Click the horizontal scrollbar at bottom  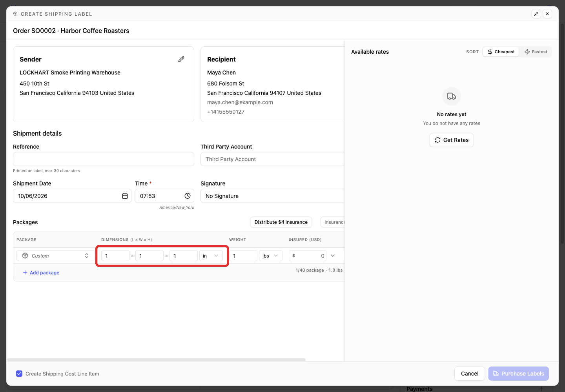coord(156,359)
